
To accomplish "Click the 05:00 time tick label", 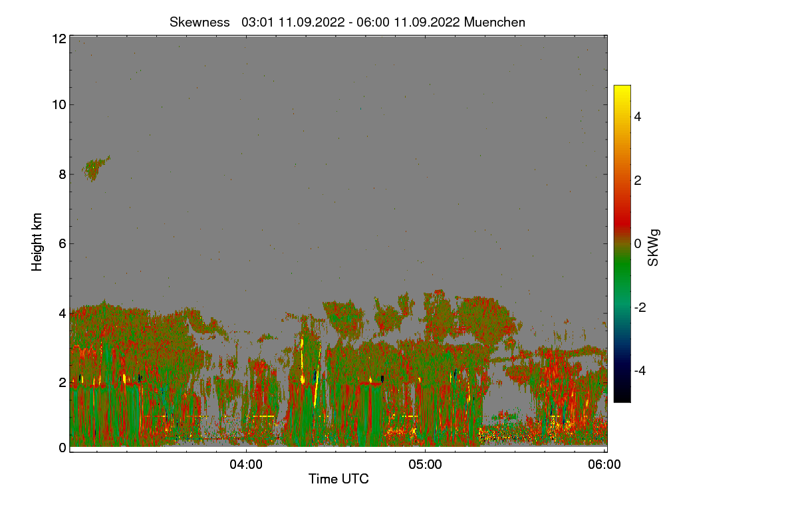I will pyautogui.click(x=426, y=465).
